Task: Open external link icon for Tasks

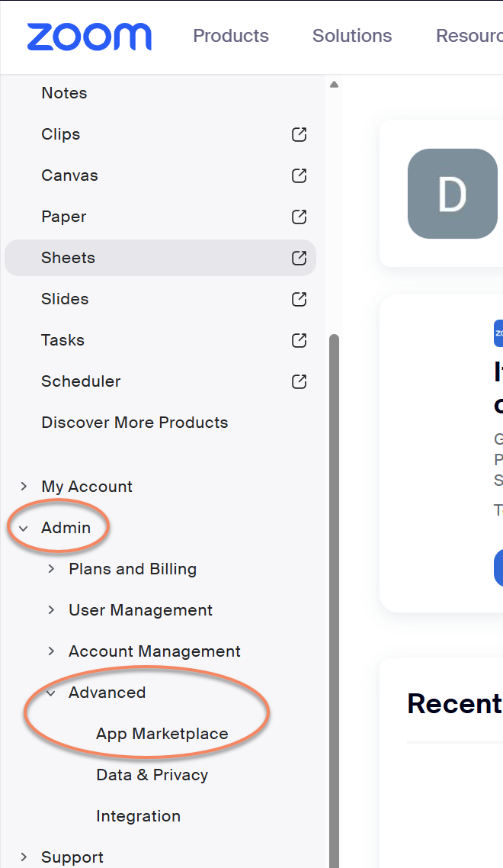Action: click(299, 340)
